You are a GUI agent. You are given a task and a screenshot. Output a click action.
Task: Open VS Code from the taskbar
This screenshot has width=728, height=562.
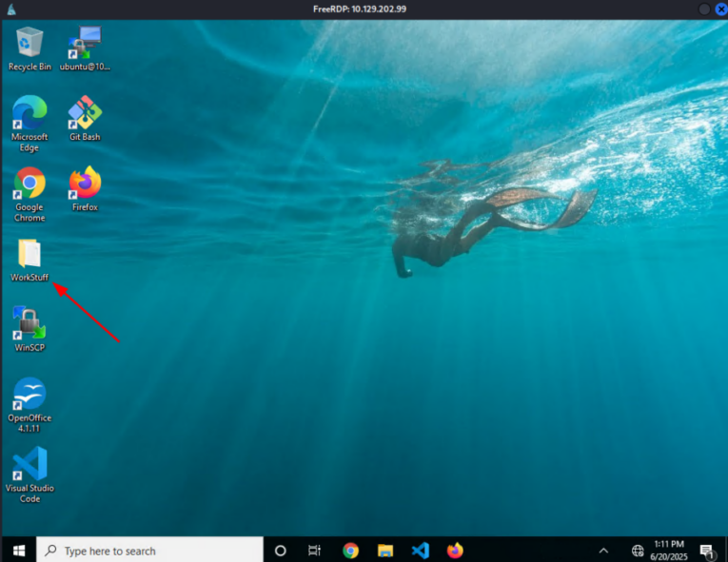(x=420, y=551)
